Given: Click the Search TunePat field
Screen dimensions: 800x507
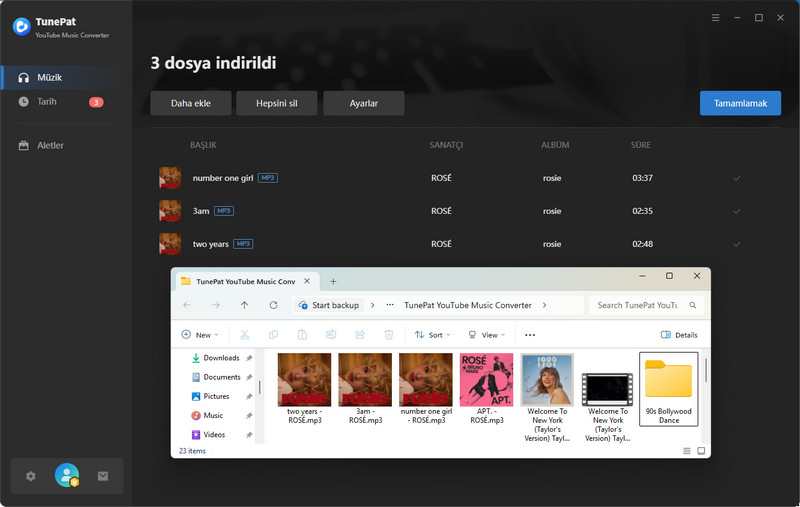Looking at the screenshot, I should click(x=646, y=305).
